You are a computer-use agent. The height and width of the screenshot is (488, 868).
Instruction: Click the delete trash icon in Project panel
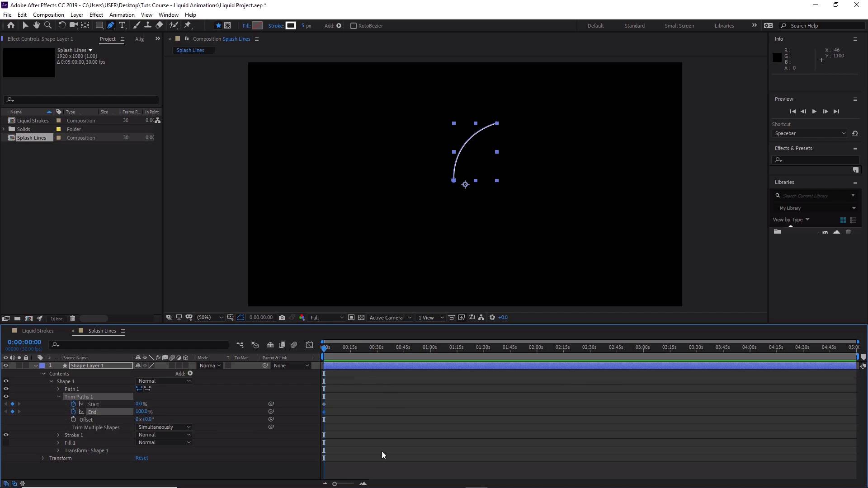(x=72, y=319)
